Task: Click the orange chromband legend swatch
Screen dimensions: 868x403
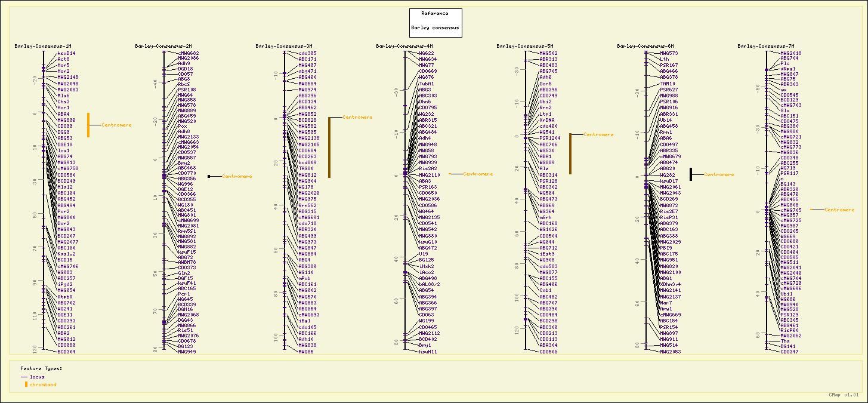Action: click(26, 384)
